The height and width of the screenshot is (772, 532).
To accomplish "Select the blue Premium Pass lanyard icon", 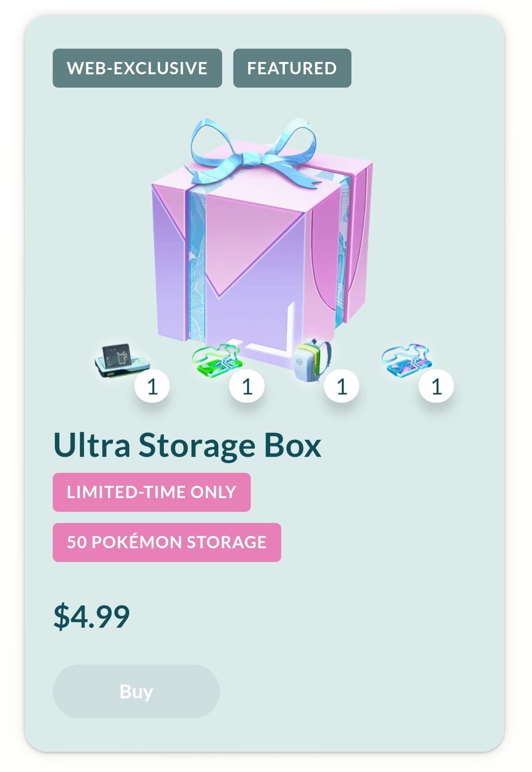I will pyautogui.click(x=406, y=360).
